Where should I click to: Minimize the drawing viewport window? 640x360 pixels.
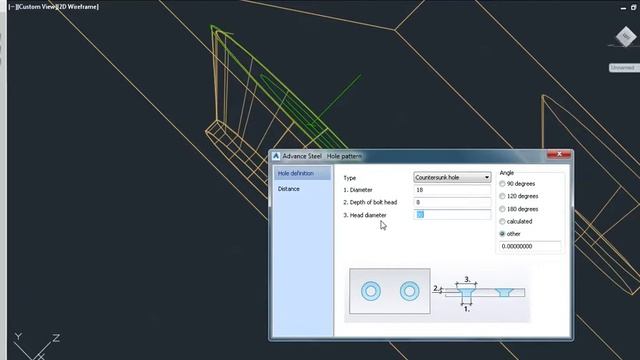623,8
